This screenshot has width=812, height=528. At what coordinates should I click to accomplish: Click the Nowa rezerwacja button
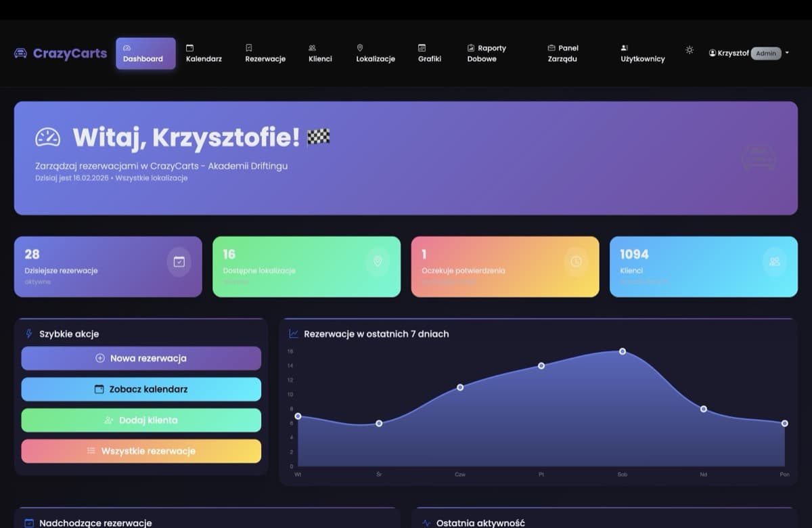click(141, 358)
